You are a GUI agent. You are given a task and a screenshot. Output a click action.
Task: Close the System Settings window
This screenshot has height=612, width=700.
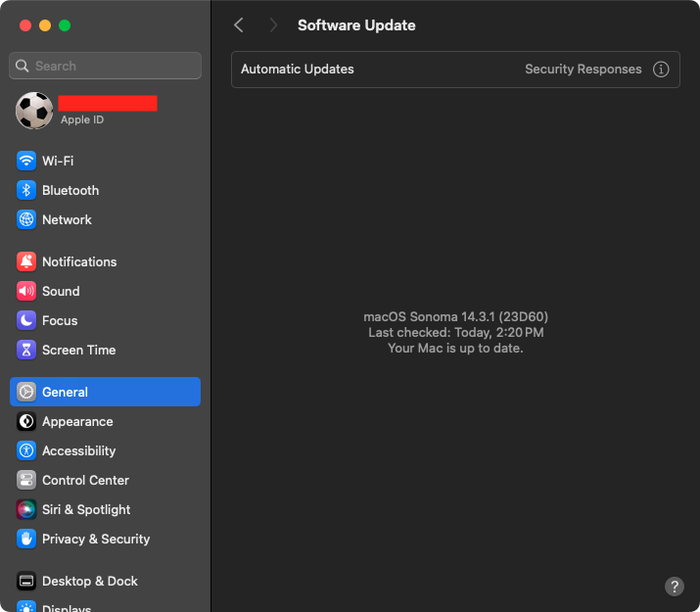click(x=25, y=25)
